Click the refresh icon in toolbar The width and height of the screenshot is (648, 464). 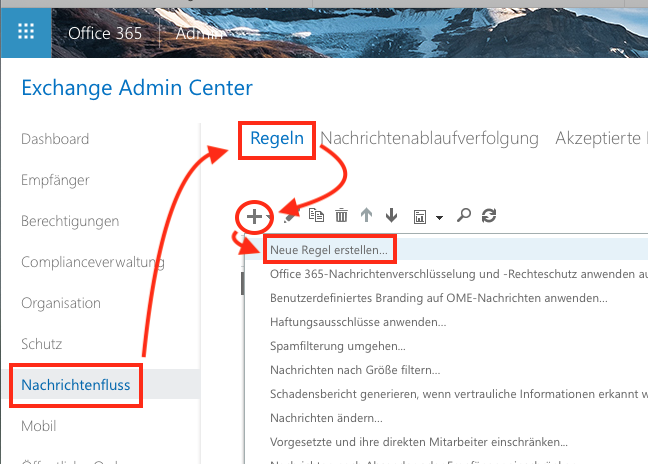(489, 216)
